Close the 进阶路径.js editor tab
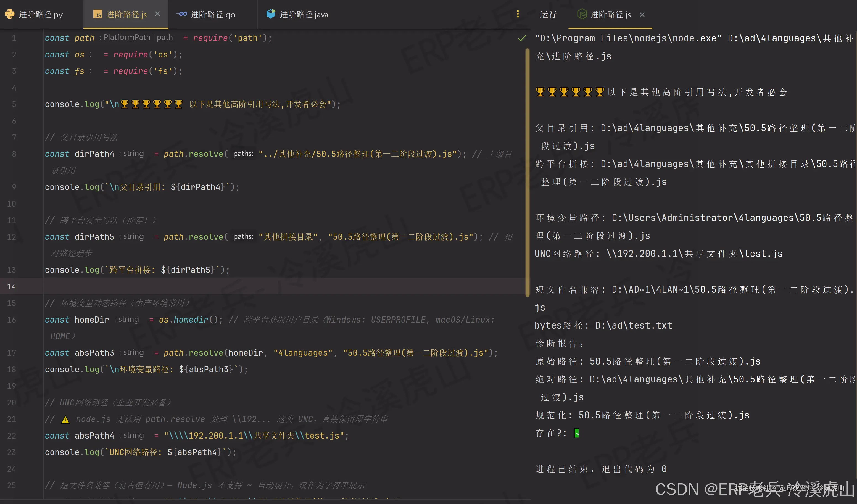 point(157,14)
